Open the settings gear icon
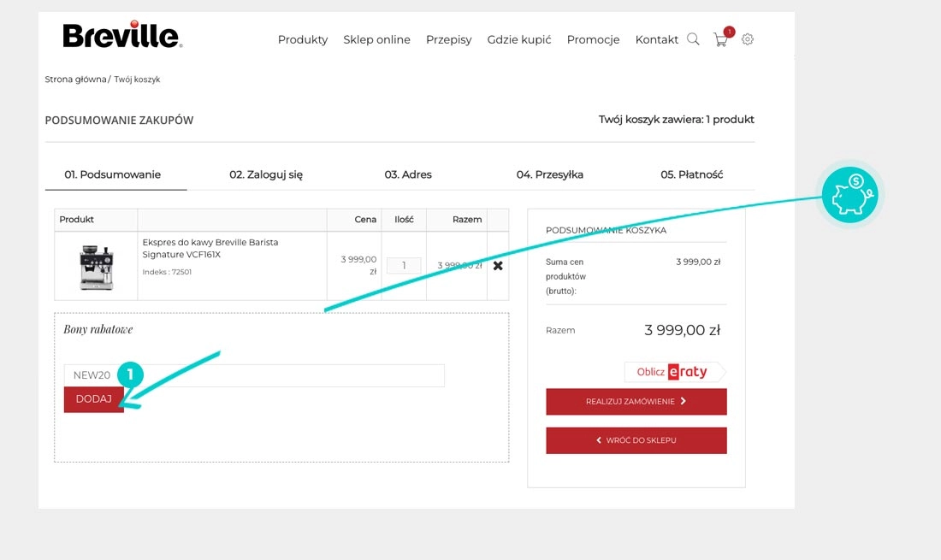Image resolution: width=941 pixels, height=560 pixels. point(748,39)
